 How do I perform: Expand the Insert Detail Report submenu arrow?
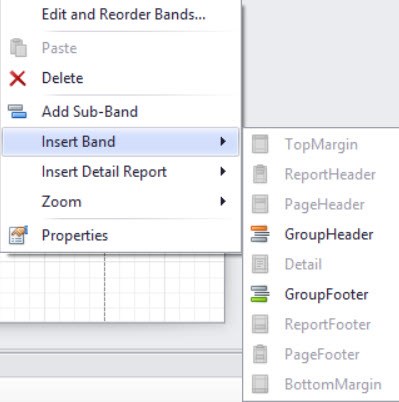coord(223,172)
